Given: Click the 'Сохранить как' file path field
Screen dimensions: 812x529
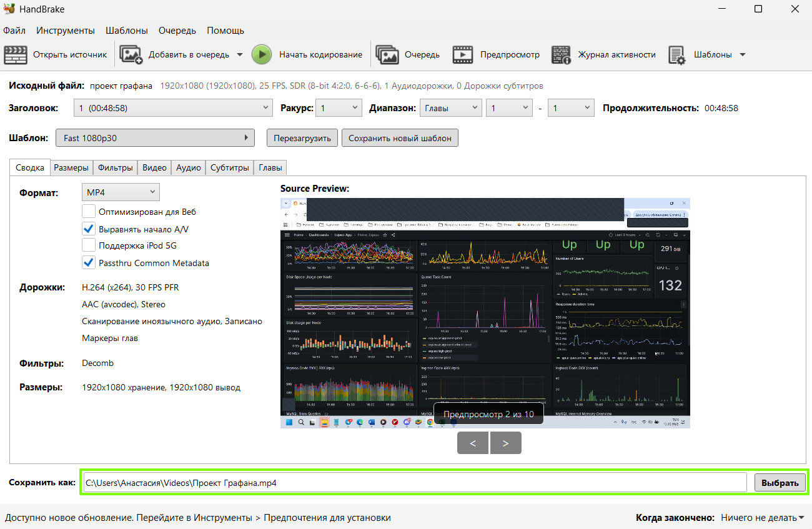Looking at the screenshot, I should click(415, 483).
